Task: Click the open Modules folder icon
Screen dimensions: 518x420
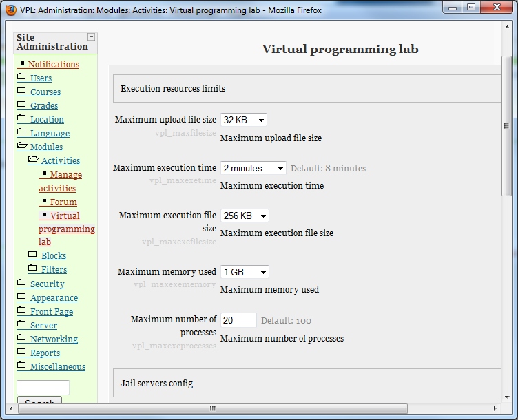Action: (22, 145)
